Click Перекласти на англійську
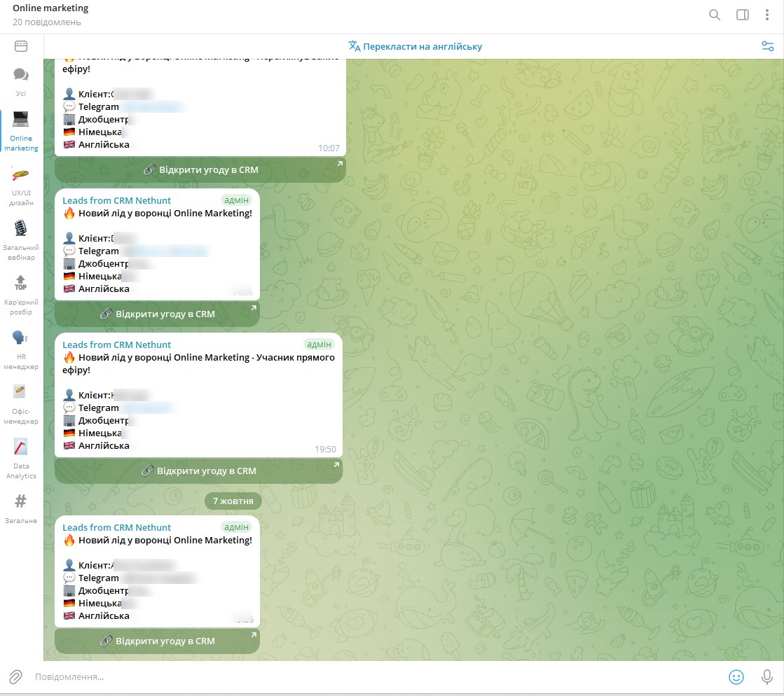This screenshot has width=784, height=696. 415,46
